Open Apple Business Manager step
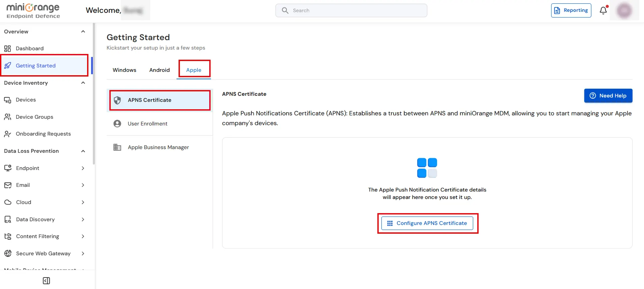Image resolution: width=644 pixels, height=289 pixels. click(x=160, y=147)
